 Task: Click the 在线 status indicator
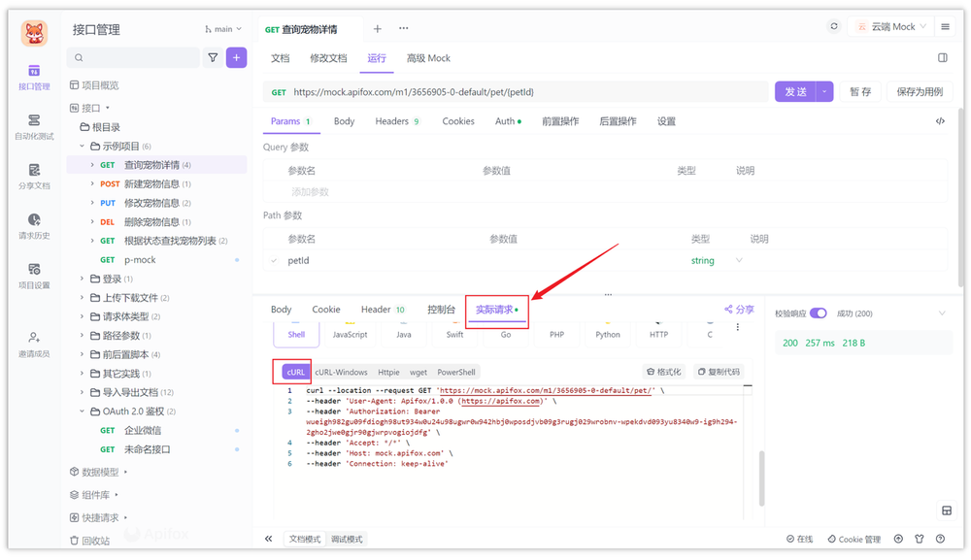tap(799, 539)
